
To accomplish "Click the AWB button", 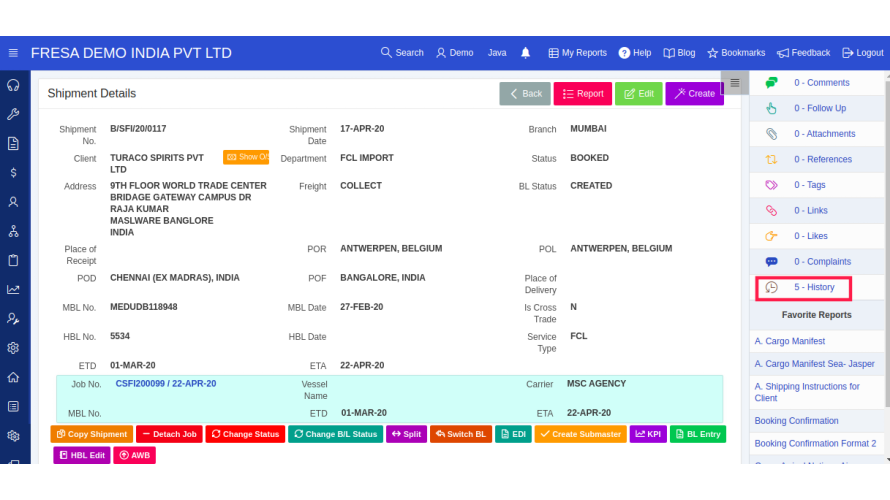I will point(135,455).
